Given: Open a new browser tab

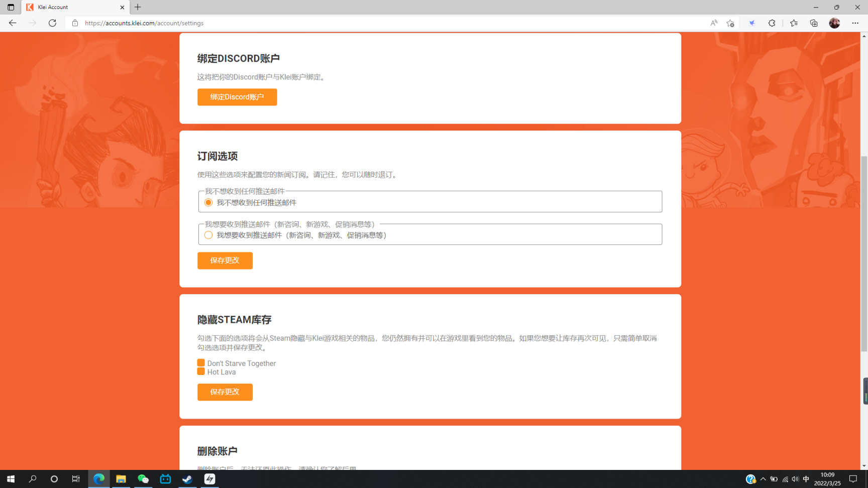Looking at the screenshot, I should click(x=138, y=7).
